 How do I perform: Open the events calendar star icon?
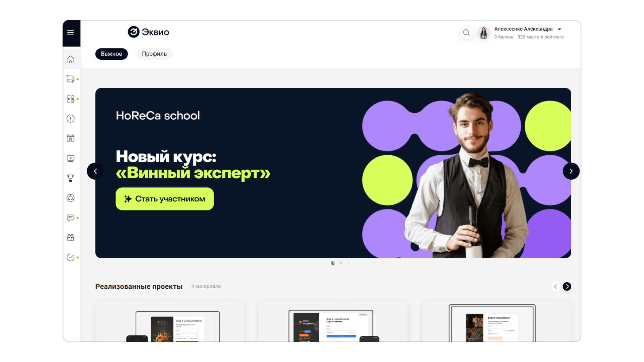70,138
